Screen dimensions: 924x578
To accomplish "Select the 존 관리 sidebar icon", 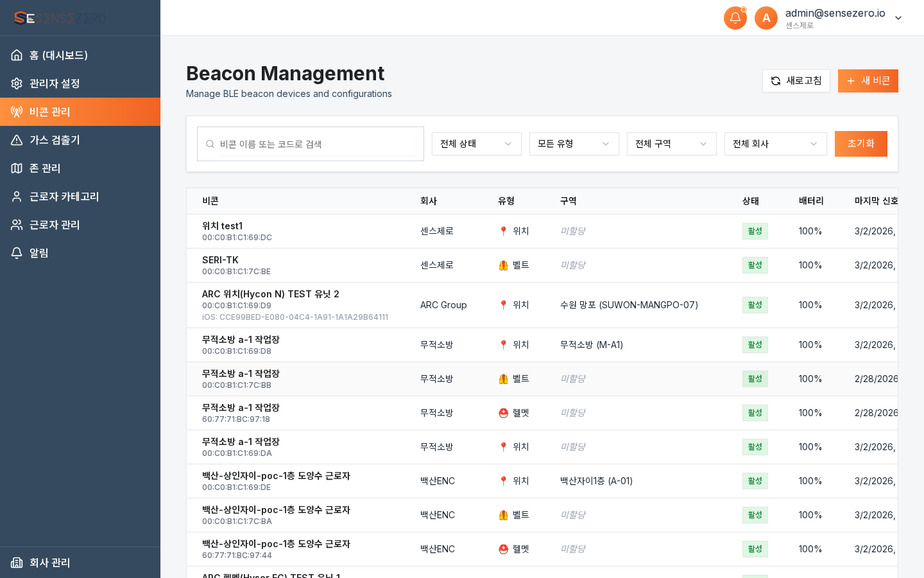I will 18,168.
